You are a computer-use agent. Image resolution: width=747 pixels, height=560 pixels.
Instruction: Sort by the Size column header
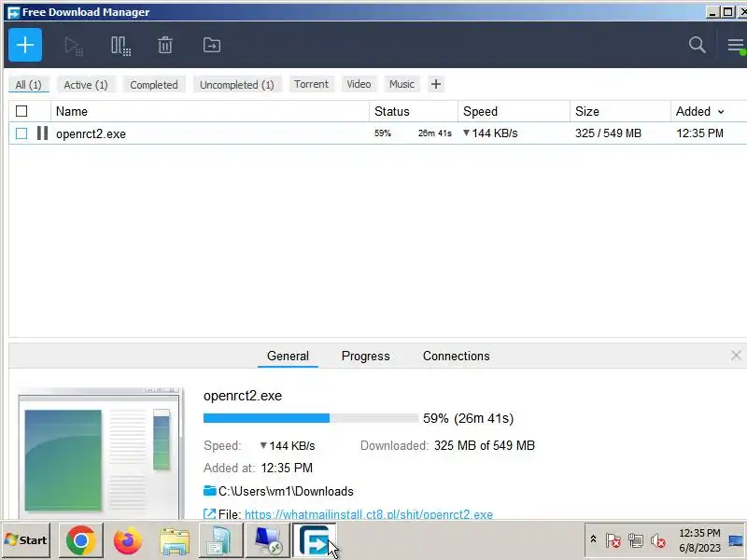pos(620,111)
